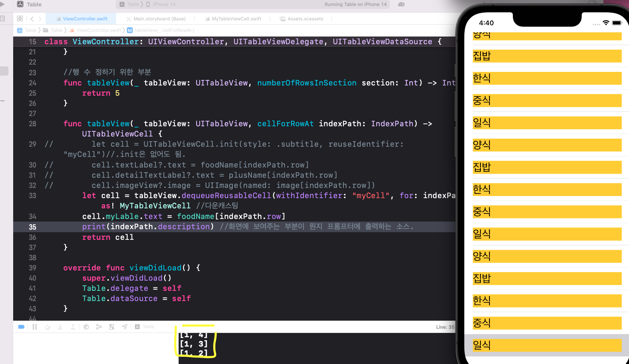The image size is (629, 364).
Task: Choose the Table scheme in toolbar
Action: point(129,4)
